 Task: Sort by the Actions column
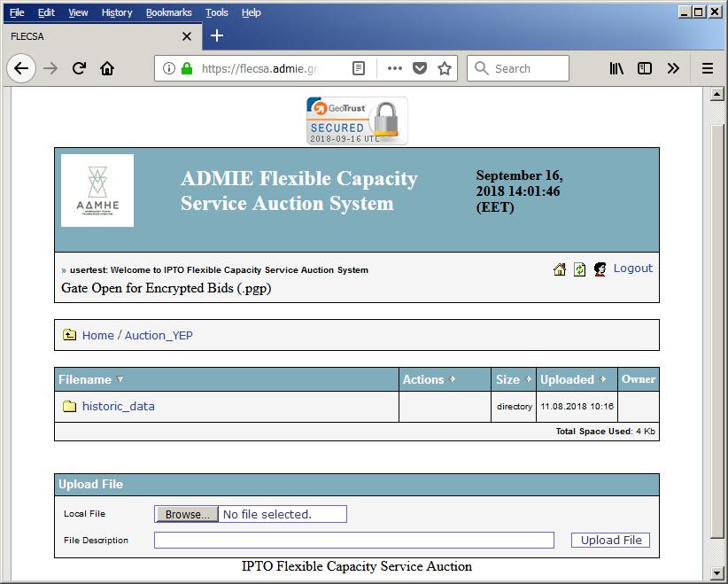[453, 379]
